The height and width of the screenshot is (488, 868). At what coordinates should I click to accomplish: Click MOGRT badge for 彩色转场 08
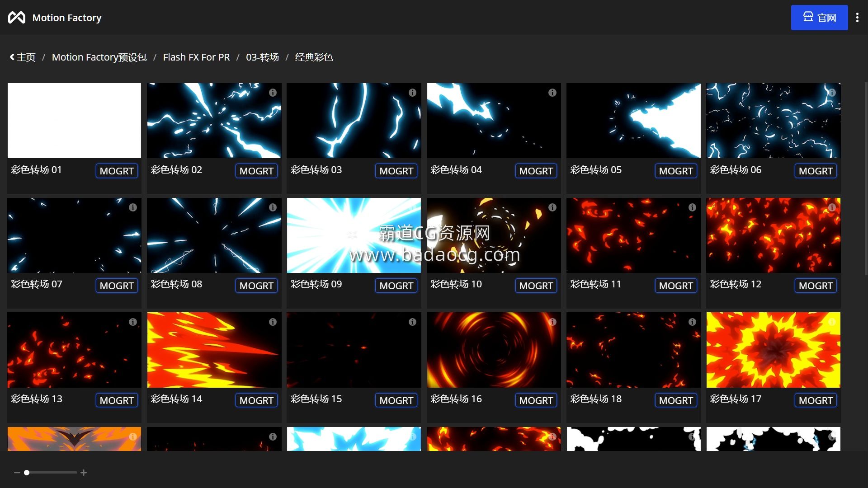pos(256,286)
